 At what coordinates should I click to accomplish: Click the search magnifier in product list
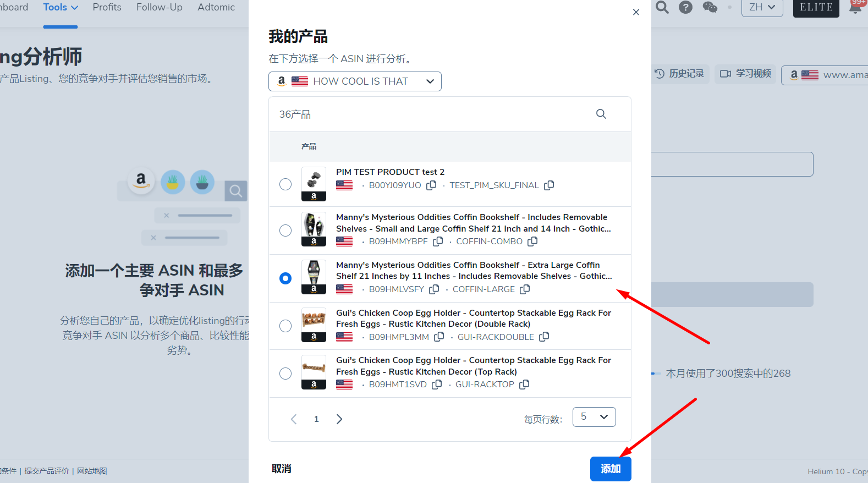(x=601, y=114)
